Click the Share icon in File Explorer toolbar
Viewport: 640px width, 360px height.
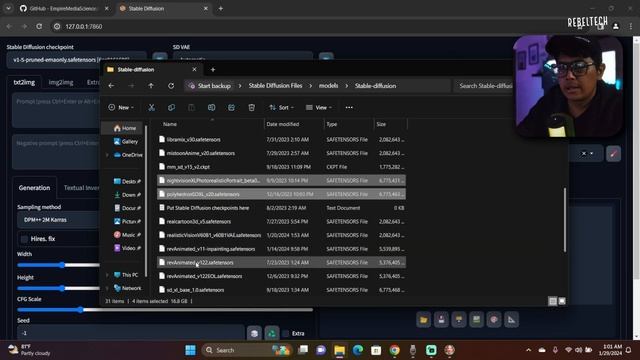[x=231, y=107]
